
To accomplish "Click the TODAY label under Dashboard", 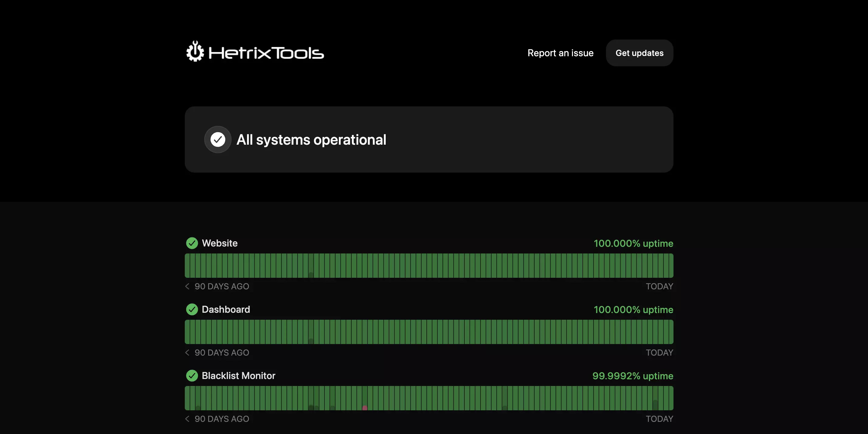I will click(x=660, y=353).
